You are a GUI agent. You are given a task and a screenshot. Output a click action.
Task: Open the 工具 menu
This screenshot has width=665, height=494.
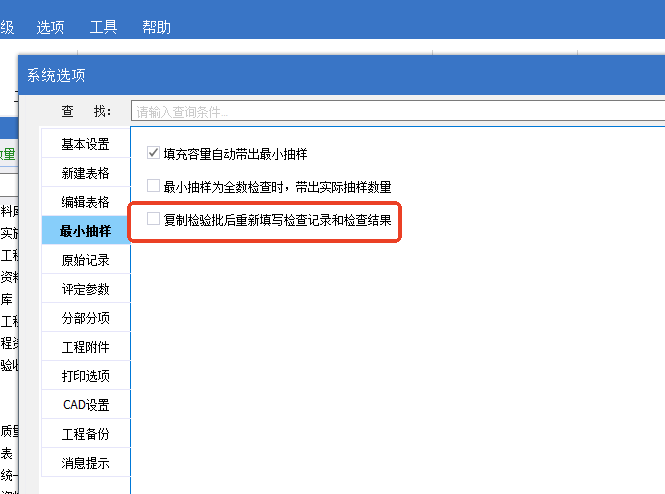(103, 27)
